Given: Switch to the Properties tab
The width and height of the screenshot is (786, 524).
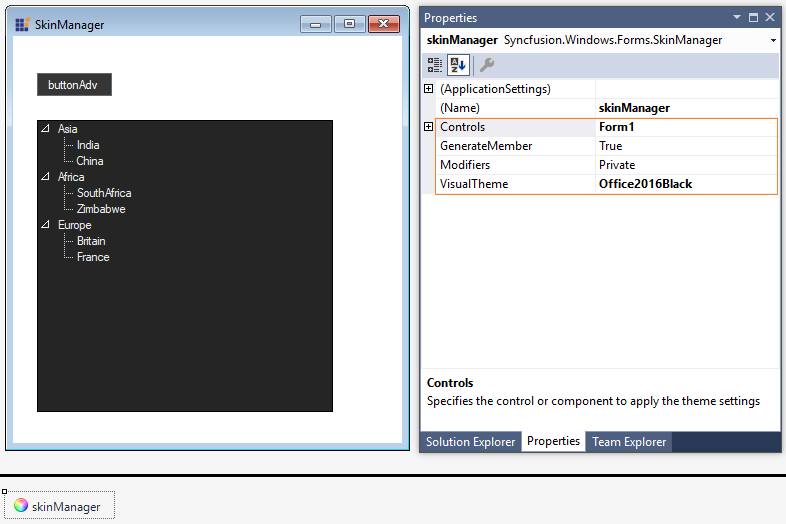Looking at the screenshot, I should click(x=553, y=441).
